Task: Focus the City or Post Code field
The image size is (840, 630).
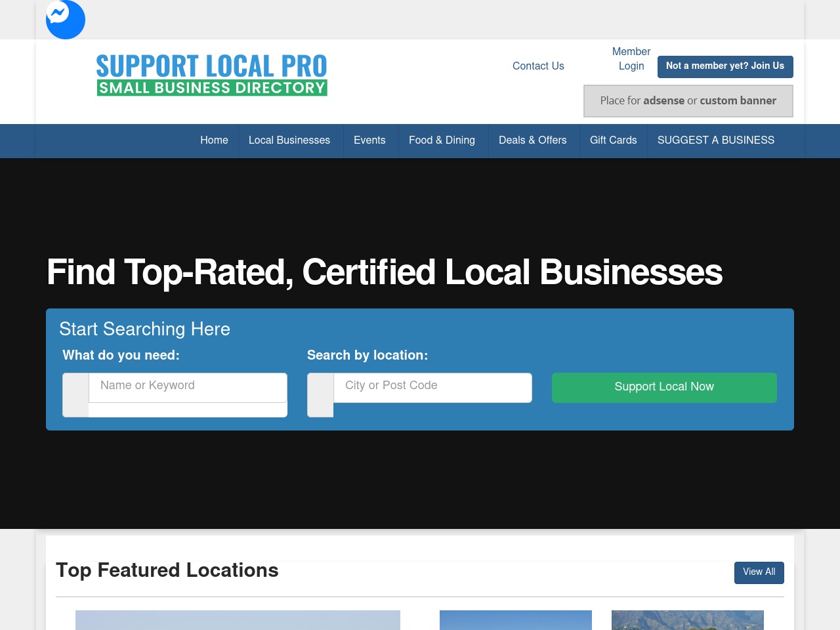Action: 432,387
